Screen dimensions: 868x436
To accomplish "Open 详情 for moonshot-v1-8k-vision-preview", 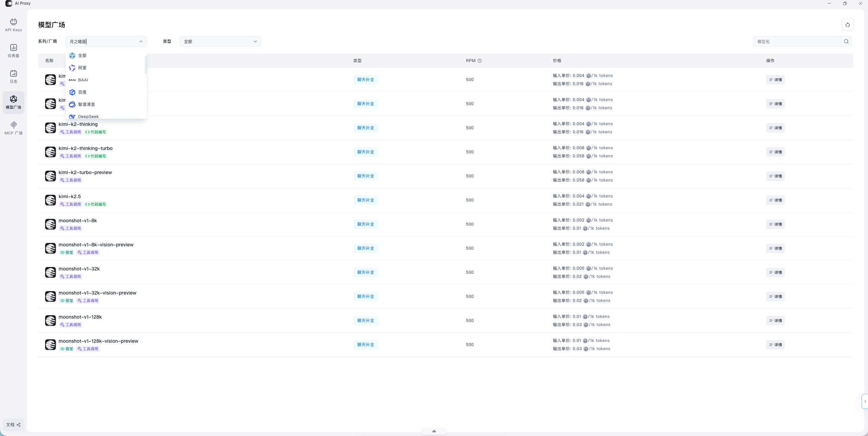I will (x=775, y=248).
